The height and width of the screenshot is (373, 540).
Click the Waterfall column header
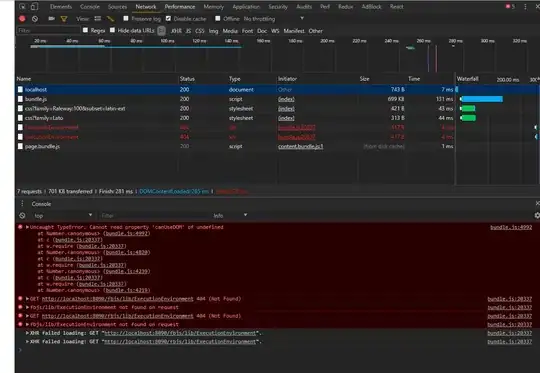[x=467, y=79]
